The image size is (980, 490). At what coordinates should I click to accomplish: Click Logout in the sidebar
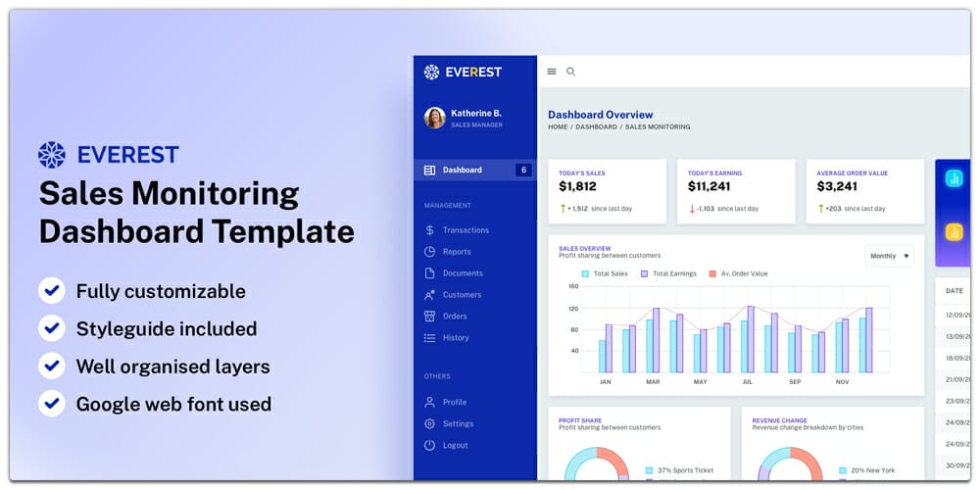456,445
